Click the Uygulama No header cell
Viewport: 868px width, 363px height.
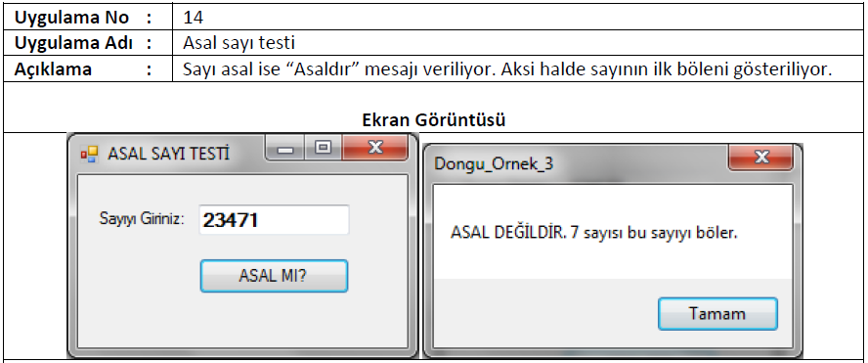(x=88, y=18)
